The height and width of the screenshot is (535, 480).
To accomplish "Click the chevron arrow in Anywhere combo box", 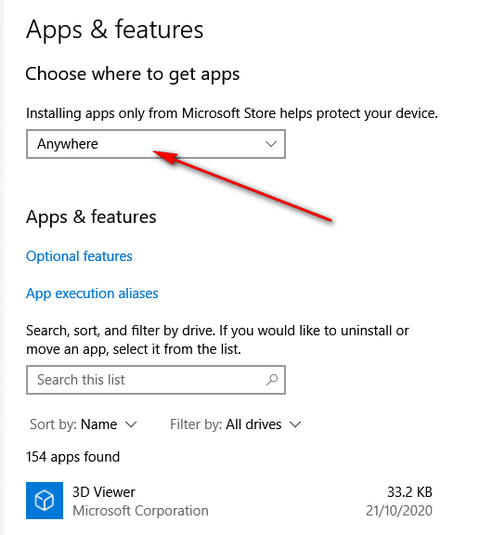I will coord(271,144).
